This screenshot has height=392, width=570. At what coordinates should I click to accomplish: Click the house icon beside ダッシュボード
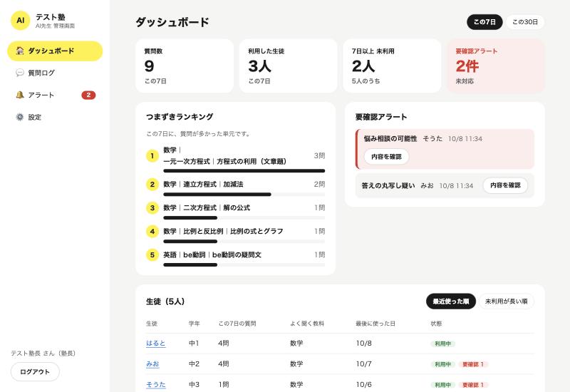[x=20, y=51]
